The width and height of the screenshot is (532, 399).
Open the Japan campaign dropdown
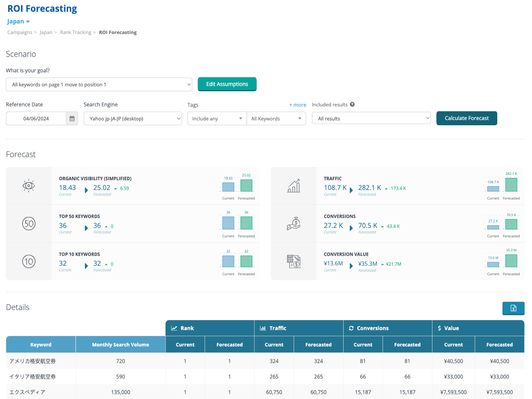18,21
